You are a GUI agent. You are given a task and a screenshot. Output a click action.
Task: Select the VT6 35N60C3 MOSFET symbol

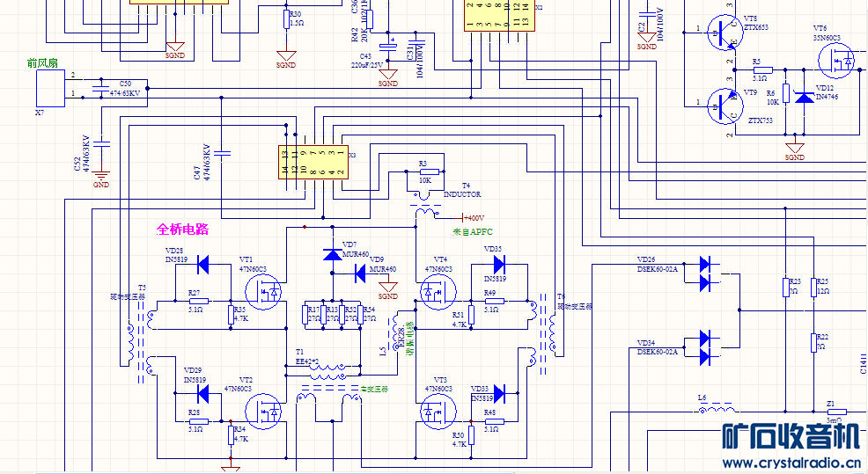point(836,61)
